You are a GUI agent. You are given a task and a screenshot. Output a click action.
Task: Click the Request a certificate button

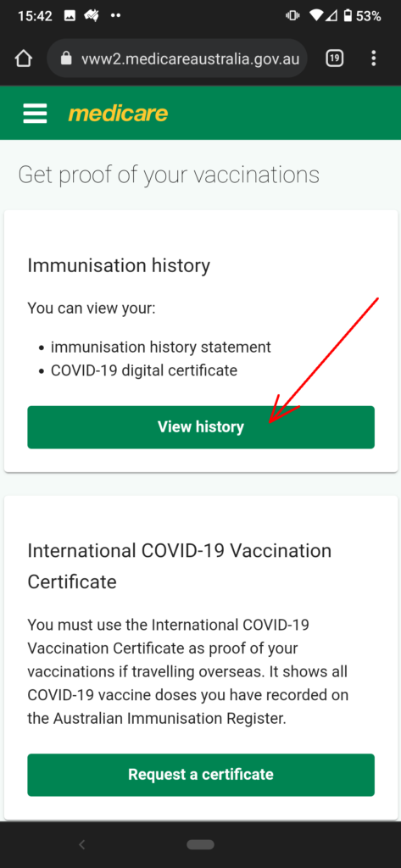(x=201, y=775)
